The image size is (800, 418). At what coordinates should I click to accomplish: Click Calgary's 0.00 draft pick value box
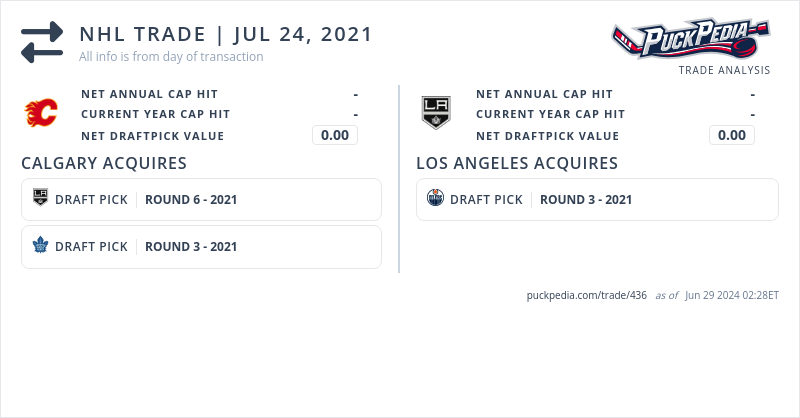335,135
